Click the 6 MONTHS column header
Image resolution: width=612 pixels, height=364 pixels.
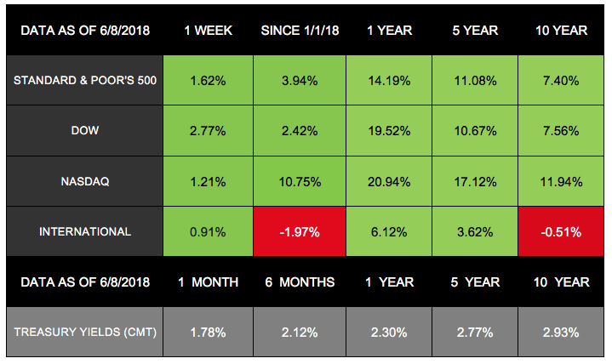[299, 282]
